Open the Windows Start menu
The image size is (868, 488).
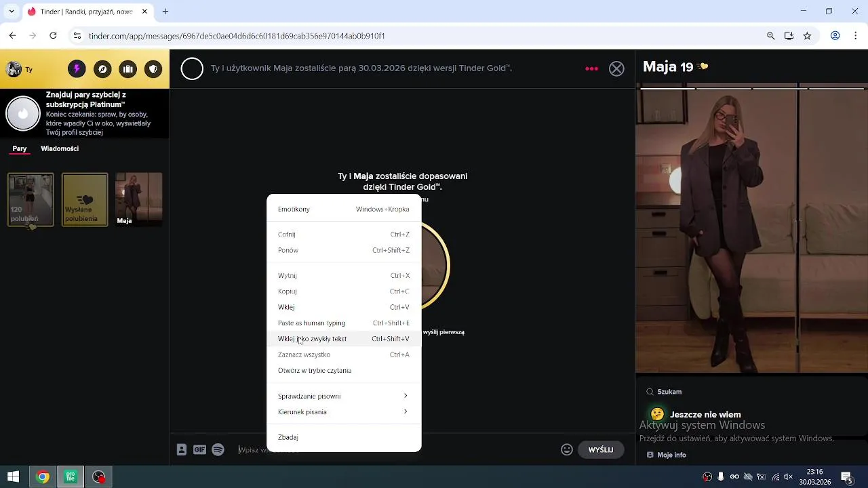click(13, 477)
